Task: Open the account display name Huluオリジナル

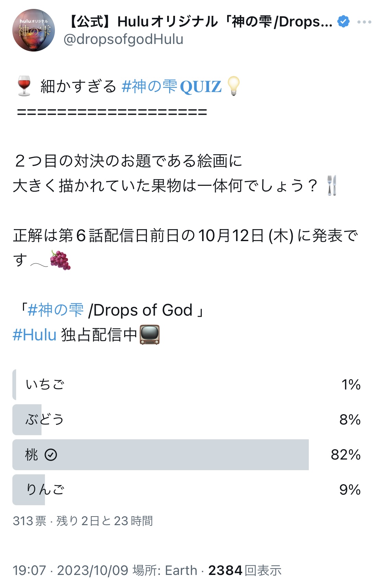Action: click(198, 22)
